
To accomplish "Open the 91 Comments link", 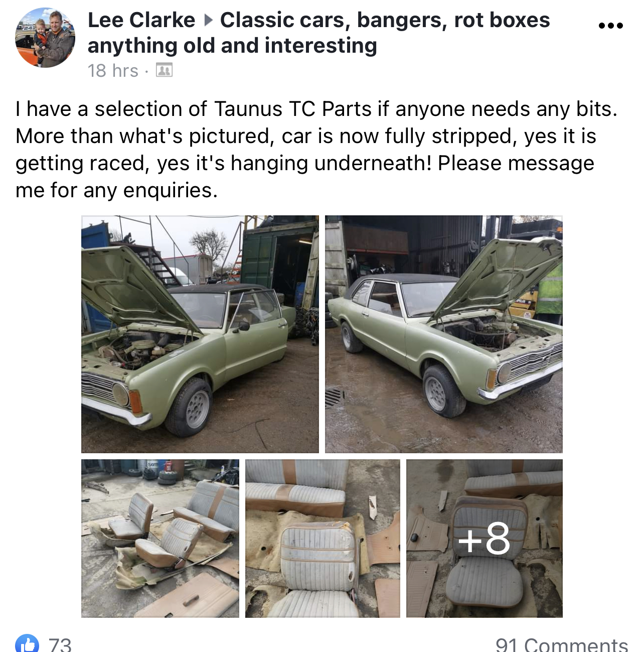I will [562, 644].
